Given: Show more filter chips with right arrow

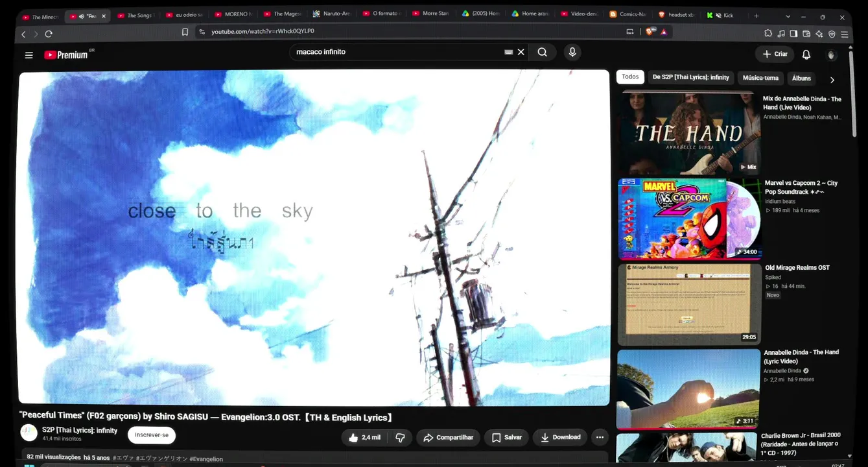Looking at the screenshot, I should tap(832, 80).
